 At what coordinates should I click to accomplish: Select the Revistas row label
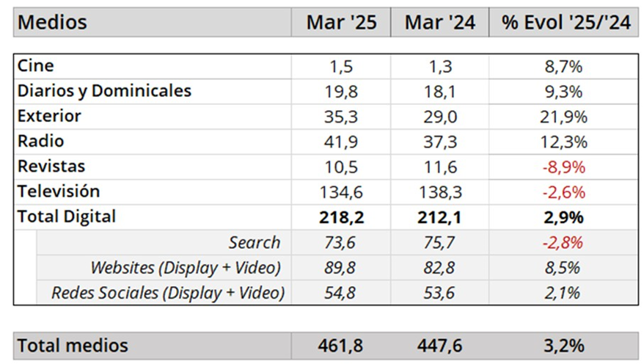[x=51, y=167]
